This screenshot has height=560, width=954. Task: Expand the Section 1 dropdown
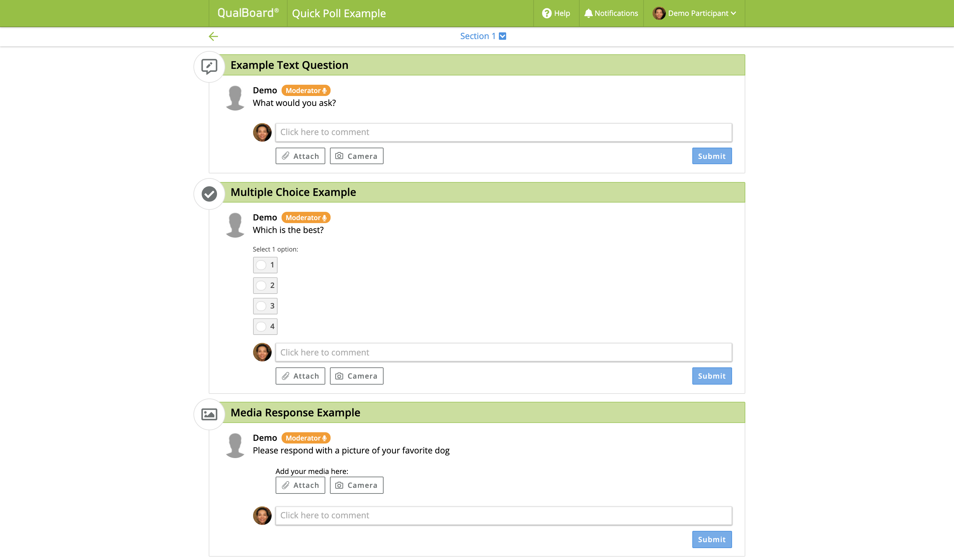483,36
